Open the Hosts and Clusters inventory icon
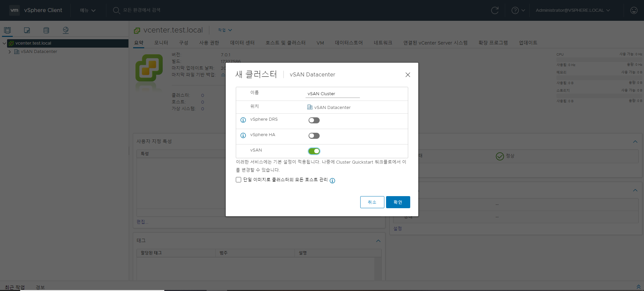 click(x=7, y=30)
